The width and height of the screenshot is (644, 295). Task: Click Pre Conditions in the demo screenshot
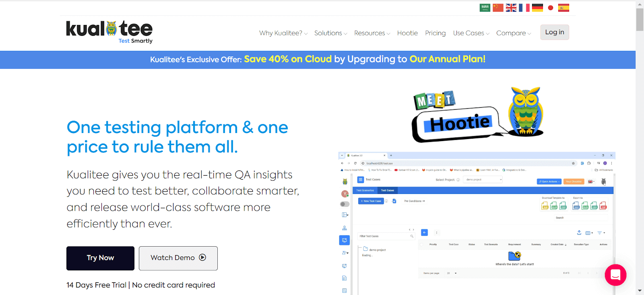point(414,201)
